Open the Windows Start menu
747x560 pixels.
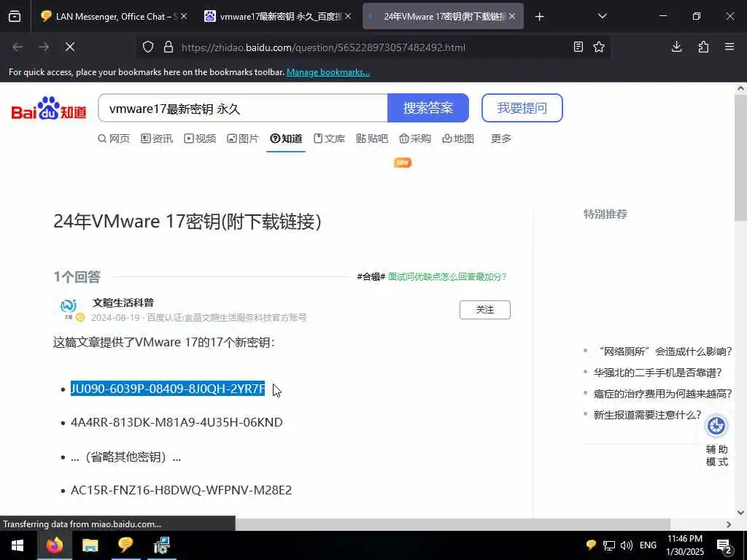tap(18, 545)
